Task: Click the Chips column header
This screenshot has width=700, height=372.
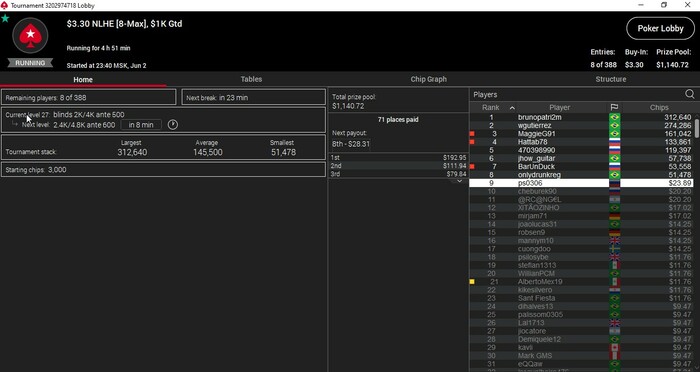Action: pos(659,108)
